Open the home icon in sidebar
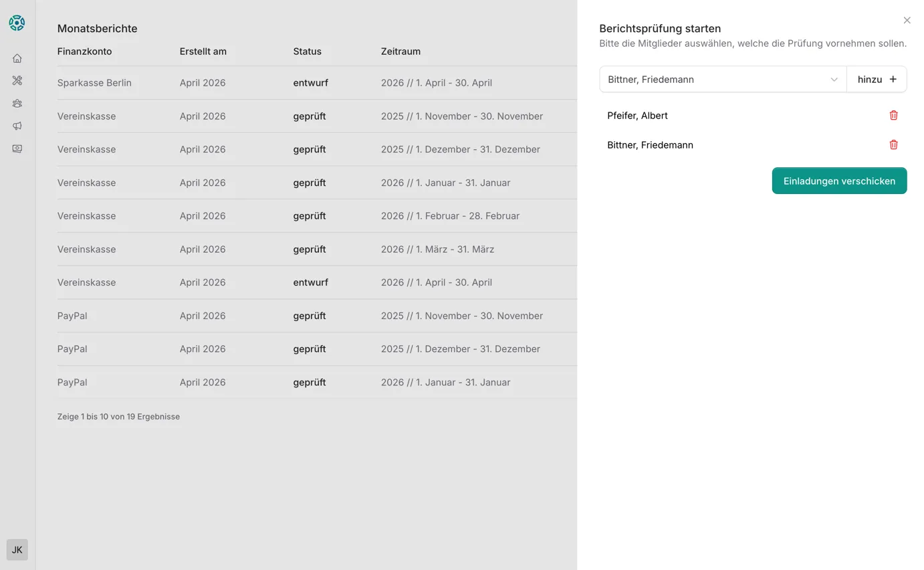The width and height of the screenshot is (924, 570). pyautogui.click(x=17, y=58)
